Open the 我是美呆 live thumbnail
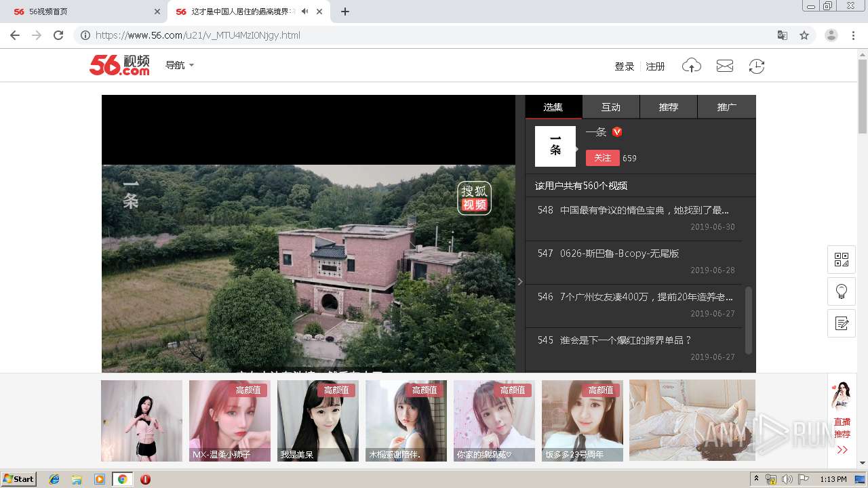This screenshot has height=488, width=868. 318,421
